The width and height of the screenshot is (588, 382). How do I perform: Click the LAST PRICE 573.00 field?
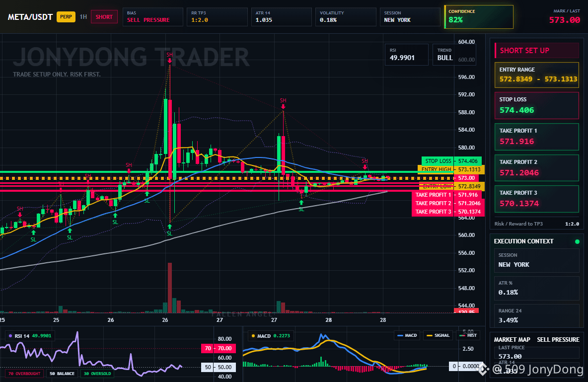click(x=537, y=352)
